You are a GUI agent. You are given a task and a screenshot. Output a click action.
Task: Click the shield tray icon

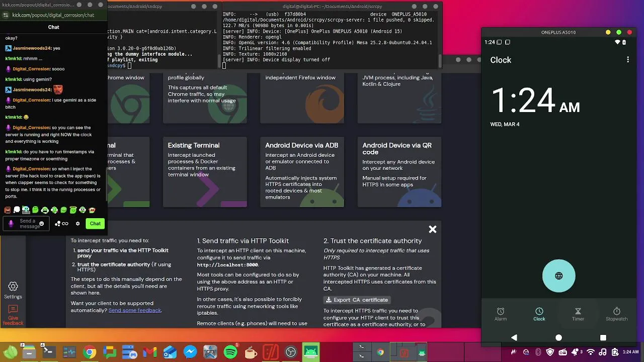(x=550, y=352)
